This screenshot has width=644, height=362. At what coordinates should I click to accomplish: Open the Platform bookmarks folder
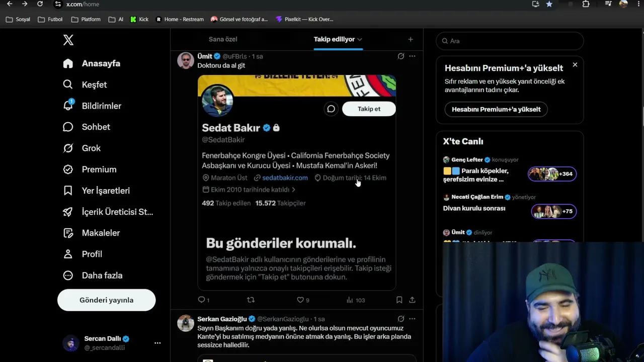[x=86, y=20]
